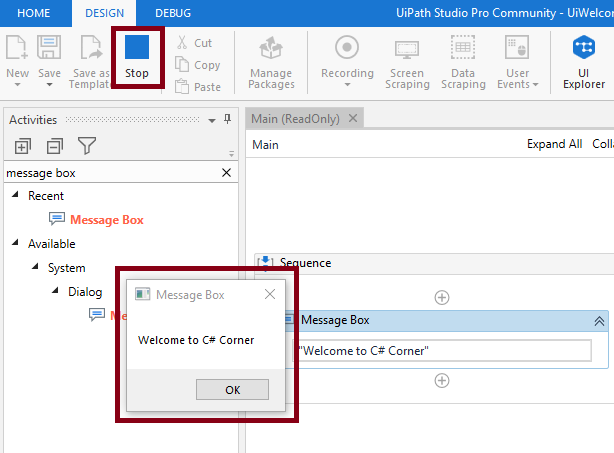Collapse all activities tree icon
Viewport: 614px width, 453px height.
pos(54,146)
